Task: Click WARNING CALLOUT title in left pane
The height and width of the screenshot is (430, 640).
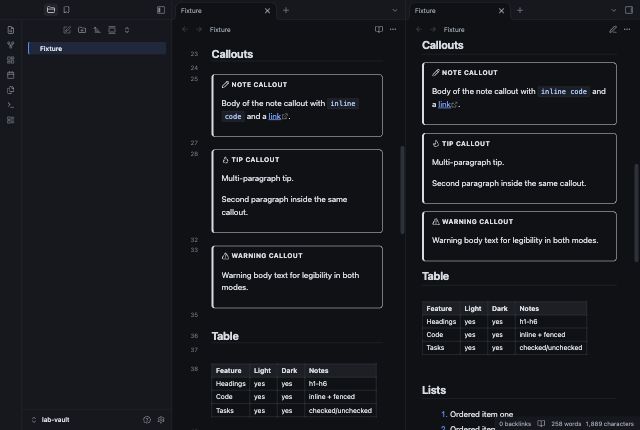Action: pyautogui.click(x=267, y=256)
